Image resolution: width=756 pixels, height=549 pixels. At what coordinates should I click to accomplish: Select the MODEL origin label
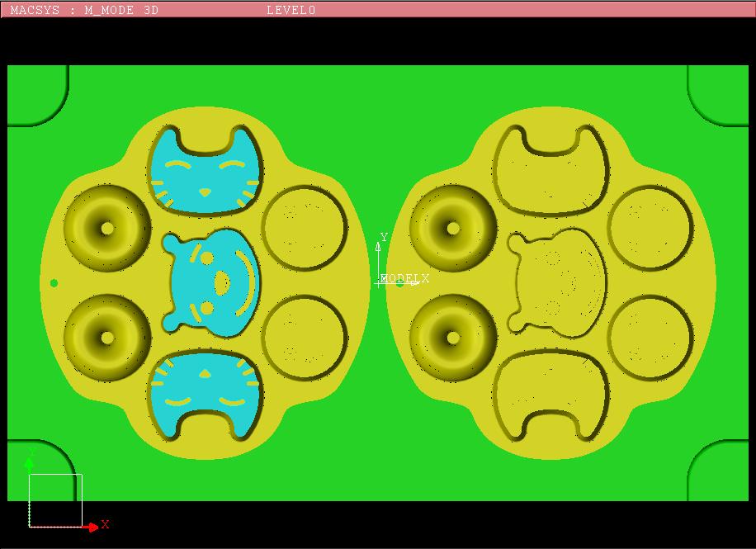click(399, 278)
